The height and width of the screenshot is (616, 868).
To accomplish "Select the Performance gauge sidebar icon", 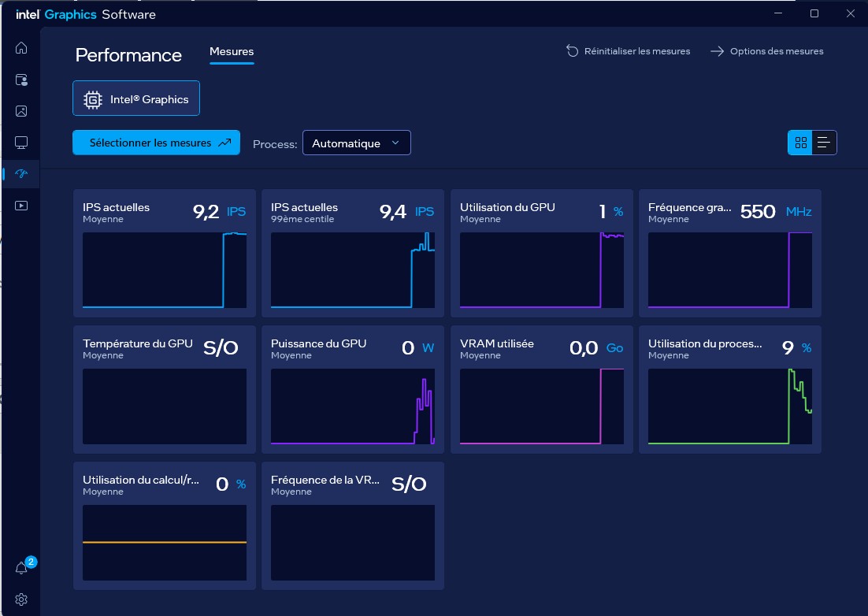I will (21, 174).
